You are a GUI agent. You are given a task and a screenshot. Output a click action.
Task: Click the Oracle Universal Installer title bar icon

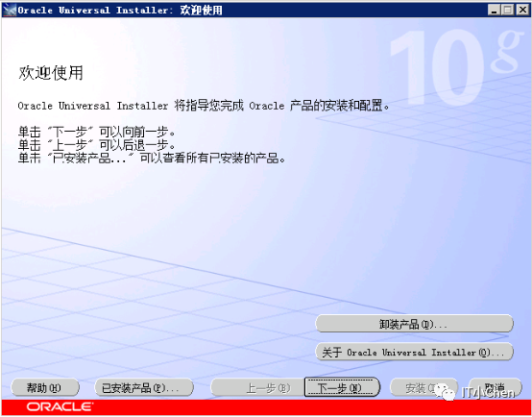[10, 11]
